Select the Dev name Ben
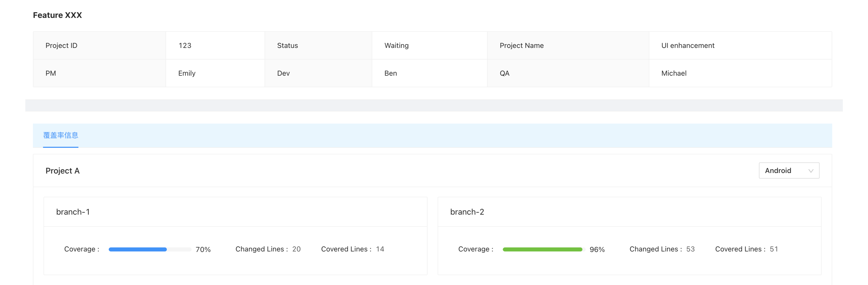The image size is (868, 285). click(391, 73)
